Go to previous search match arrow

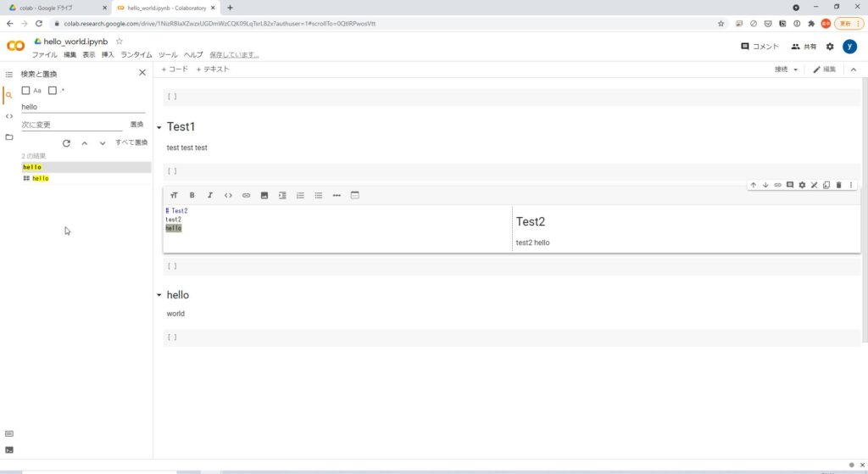pos(84,142)
